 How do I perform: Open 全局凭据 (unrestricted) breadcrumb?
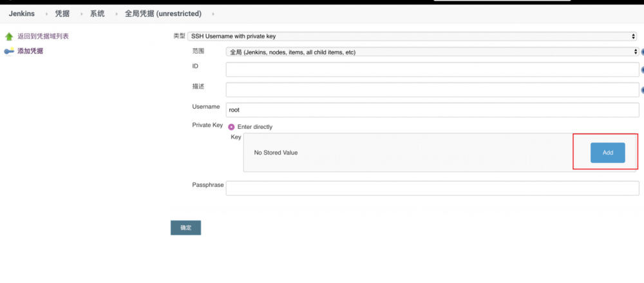click(x=164, y=14)
